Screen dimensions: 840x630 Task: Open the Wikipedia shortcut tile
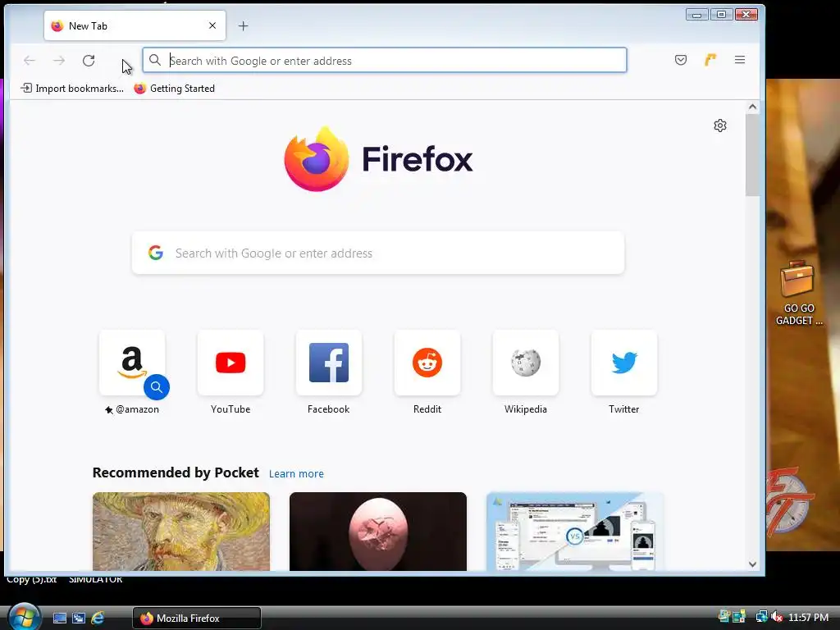pos(526,363)
